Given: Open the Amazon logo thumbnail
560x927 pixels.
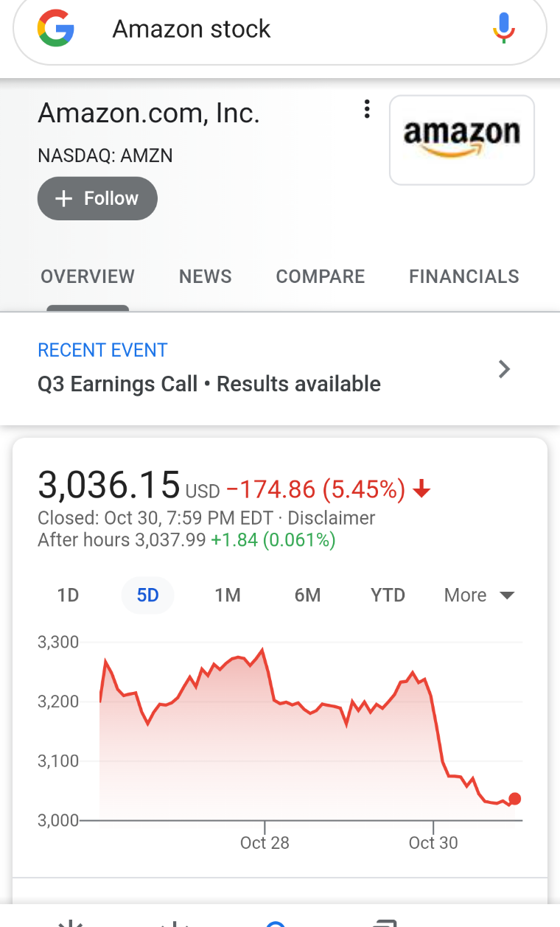Looking at the screenshot, I should click(x=461, y=140).
